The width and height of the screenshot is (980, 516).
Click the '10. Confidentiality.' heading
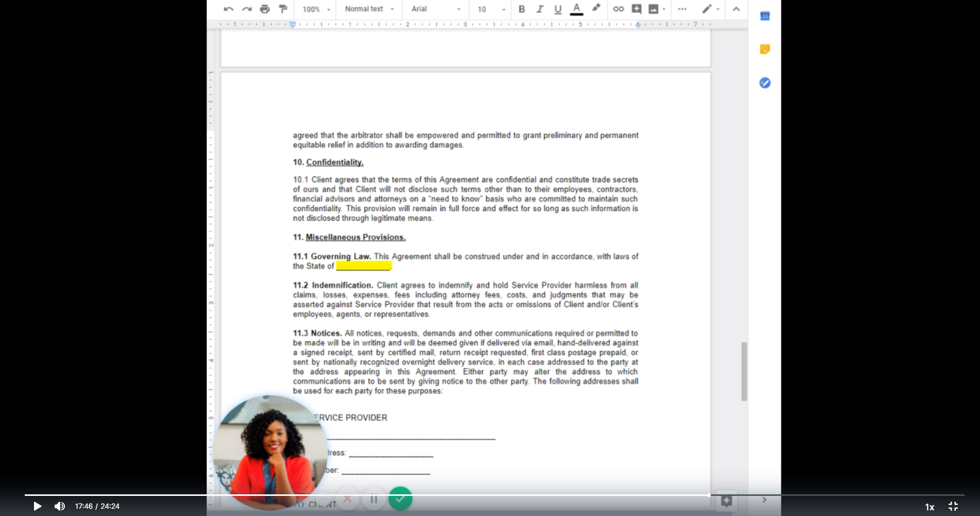point(328,162)
